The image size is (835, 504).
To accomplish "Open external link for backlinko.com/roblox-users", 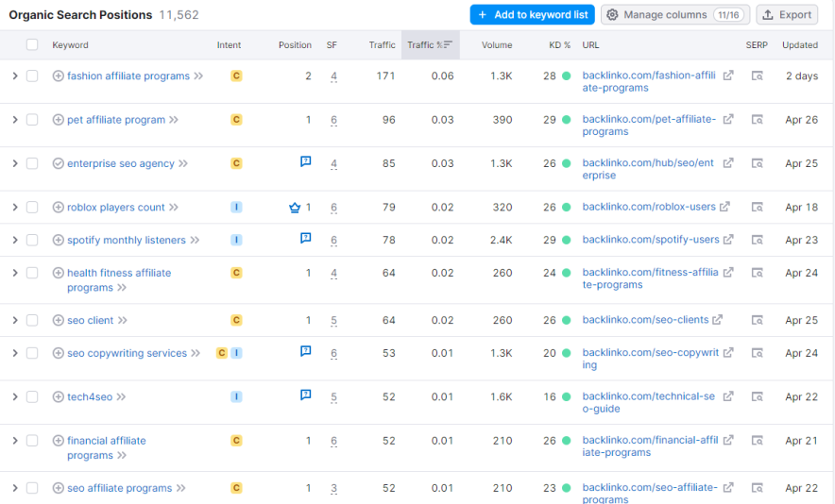I will click(x=724, y=208).
